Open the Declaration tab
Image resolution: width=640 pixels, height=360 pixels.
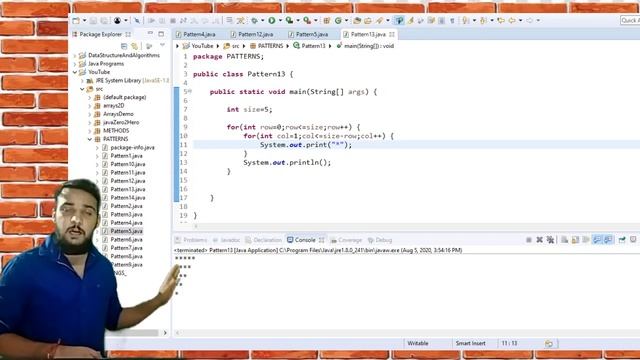click(264, 240)
